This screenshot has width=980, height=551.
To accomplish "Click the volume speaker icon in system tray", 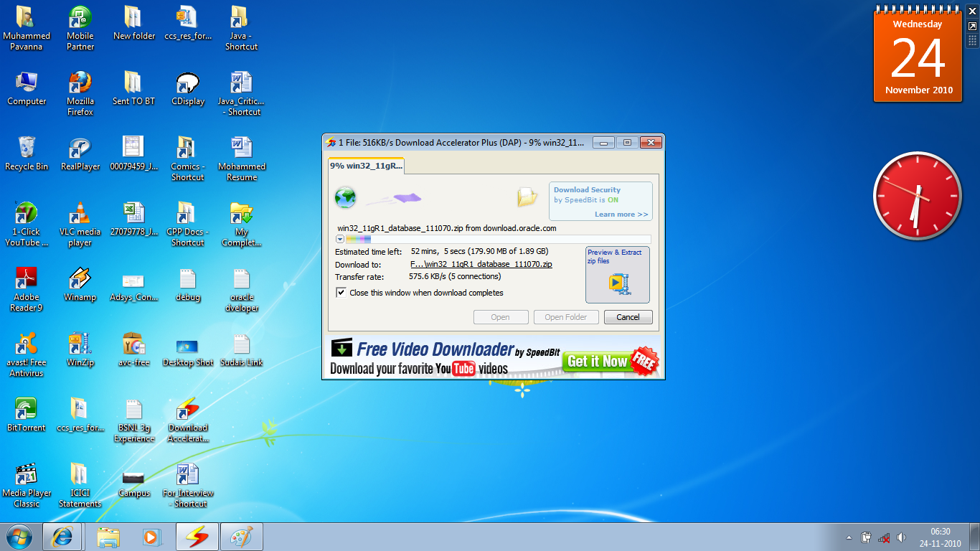I will [x=901, y=537].
